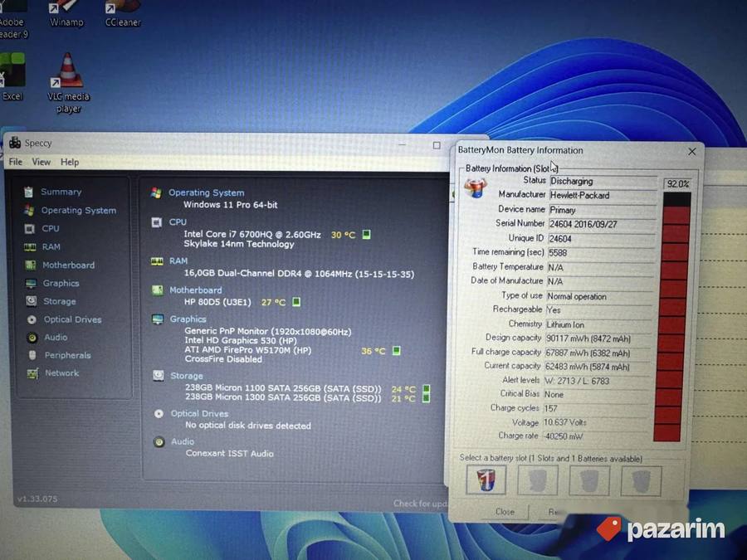747x560 pixels.
Task: Select Optical Drives in Speccy sidebar
Action: (x=73, y=319)
